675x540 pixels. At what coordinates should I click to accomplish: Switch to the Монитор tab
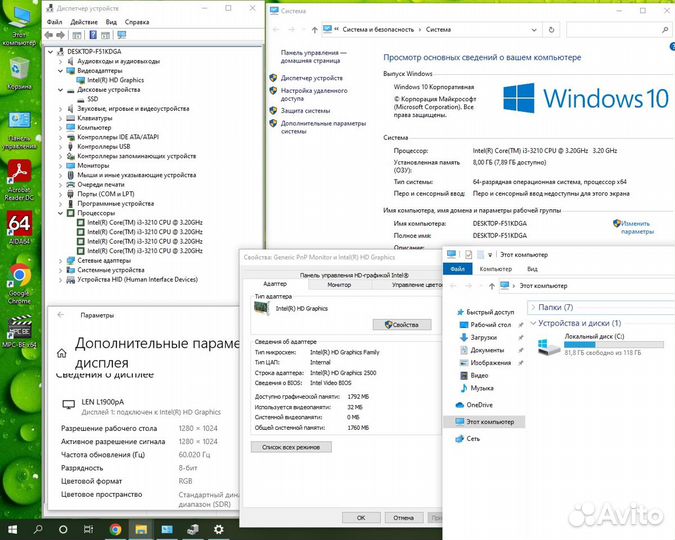pyautogui.click(x=339, y=285)
